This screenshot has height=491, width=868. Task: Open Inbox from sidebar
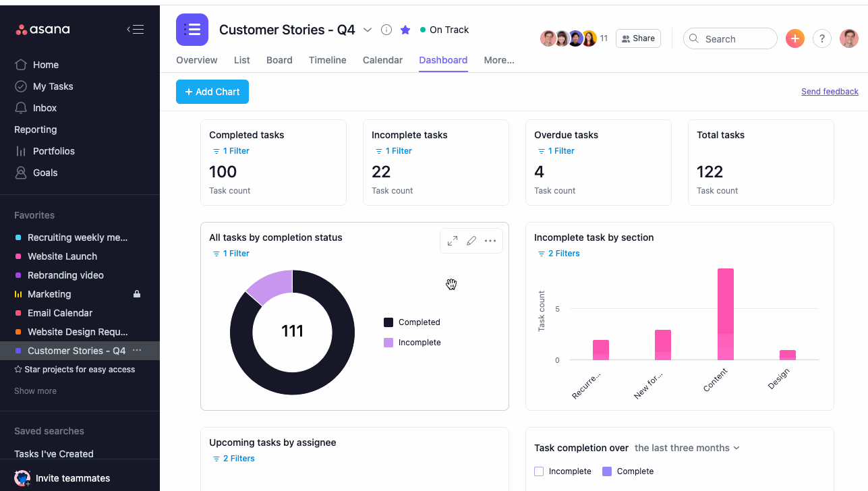coord(45,108)
